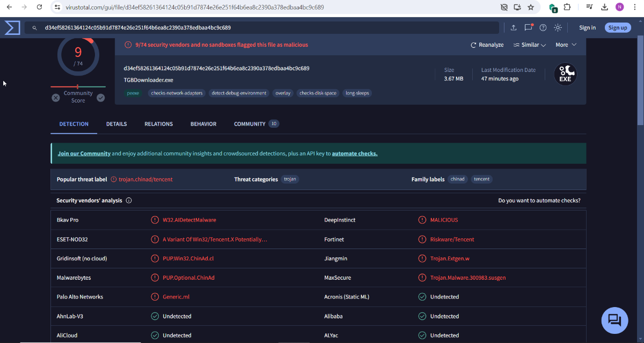Expand the More dropdown menu

click(566, 45)
